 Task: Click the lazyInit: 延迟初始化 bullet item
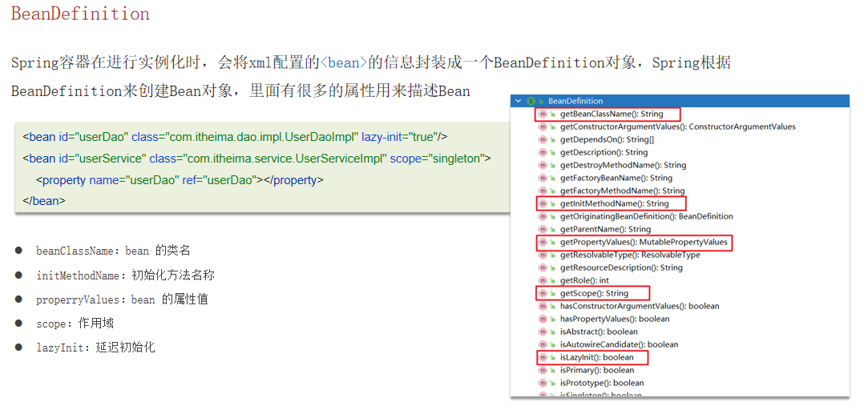click(95, 348)
